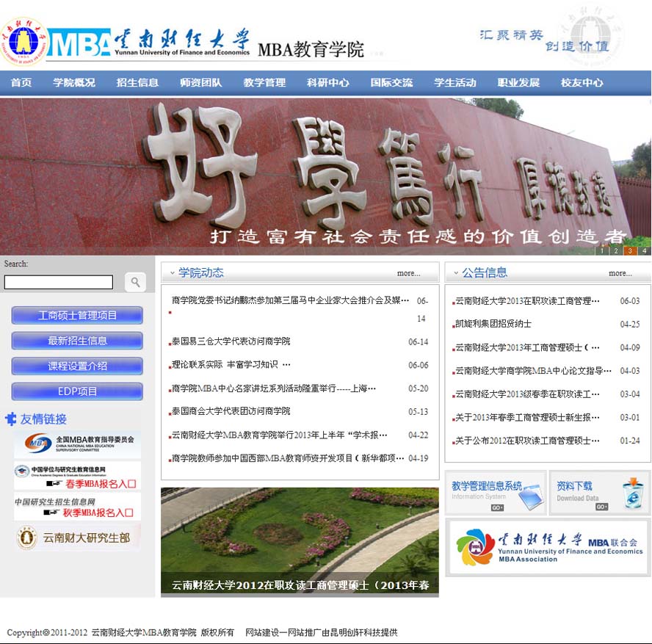Open 国际交流 navigation item
The width and height of the screenshot is (652, 644).
click(x=391, y=82)
